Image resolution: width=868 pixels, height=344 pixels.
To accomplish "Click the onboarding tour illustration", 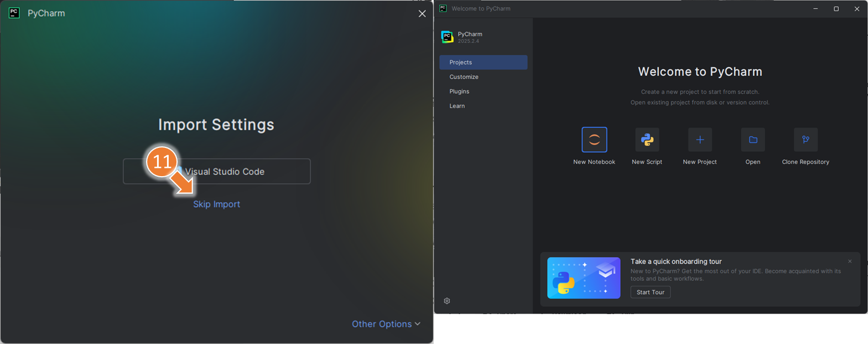I will (x=584, y=278).
